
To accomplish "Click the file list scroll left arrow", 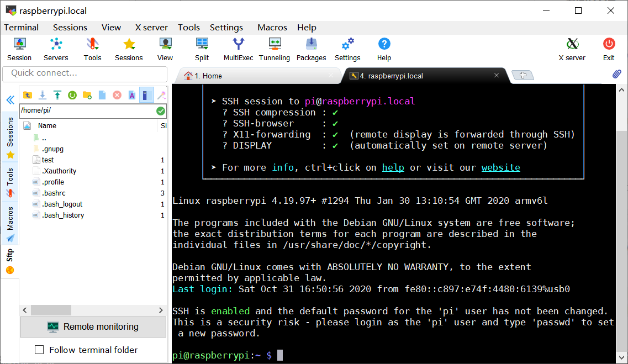I will tap(25, 310).
